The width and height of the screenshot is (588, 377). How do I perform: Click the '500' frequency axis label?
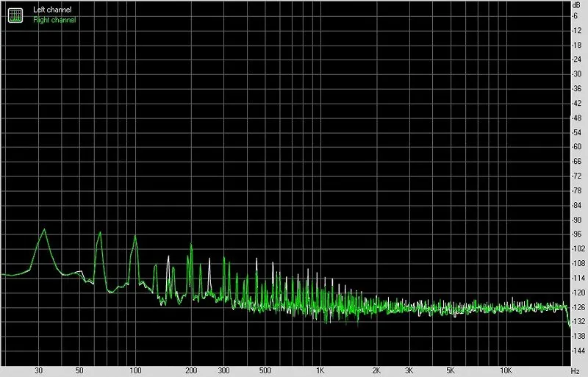click(x=265, y=370)
